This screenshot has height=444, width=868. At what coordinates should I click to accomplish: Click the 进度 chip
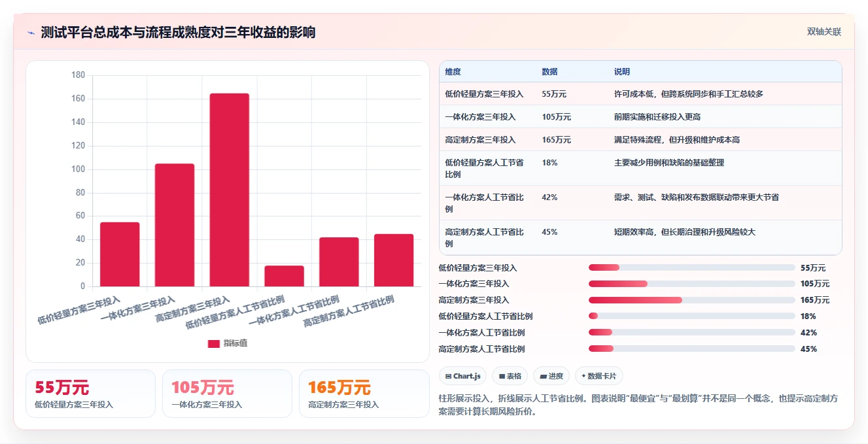[551, 376]
